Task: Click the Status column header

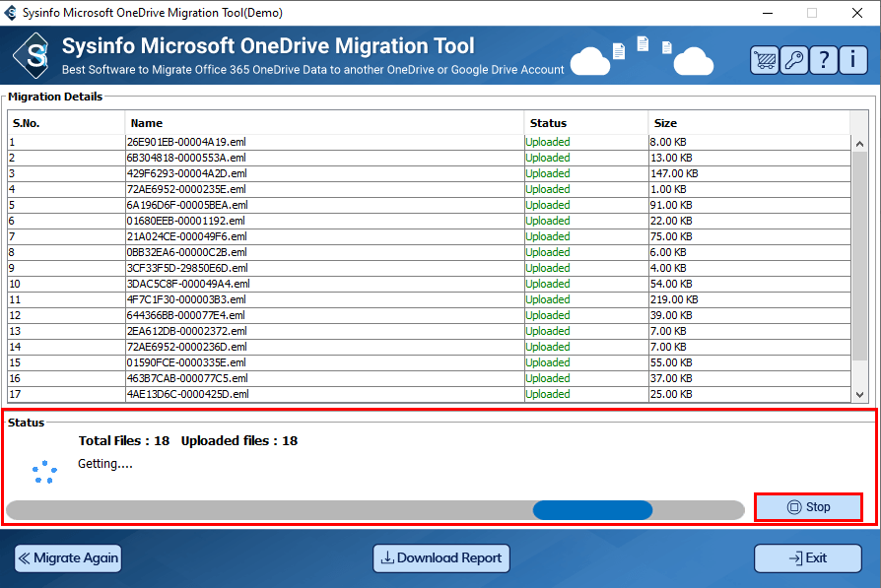Action: (x=585, y=123)
